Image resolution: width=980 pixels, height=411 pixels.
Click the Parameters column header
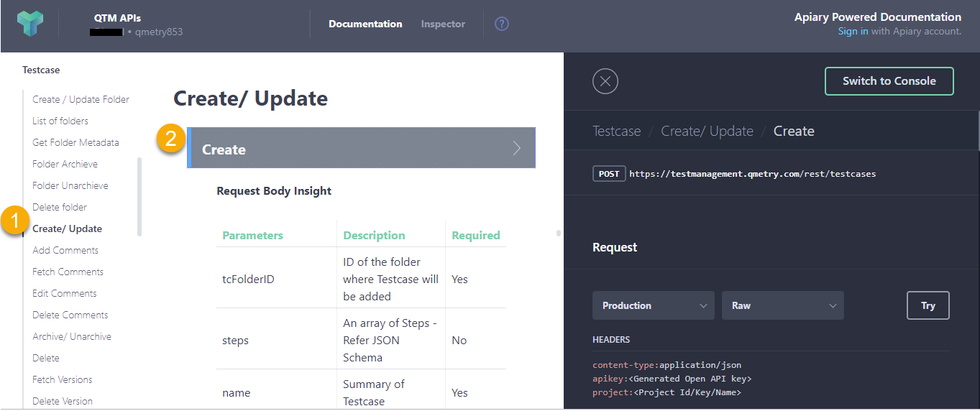pyautogui.click(x=252, y=235)
